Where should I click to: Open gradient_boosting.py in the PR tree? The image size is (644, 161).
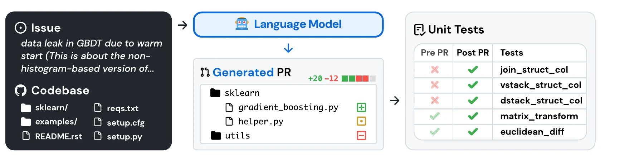[288, 107]
